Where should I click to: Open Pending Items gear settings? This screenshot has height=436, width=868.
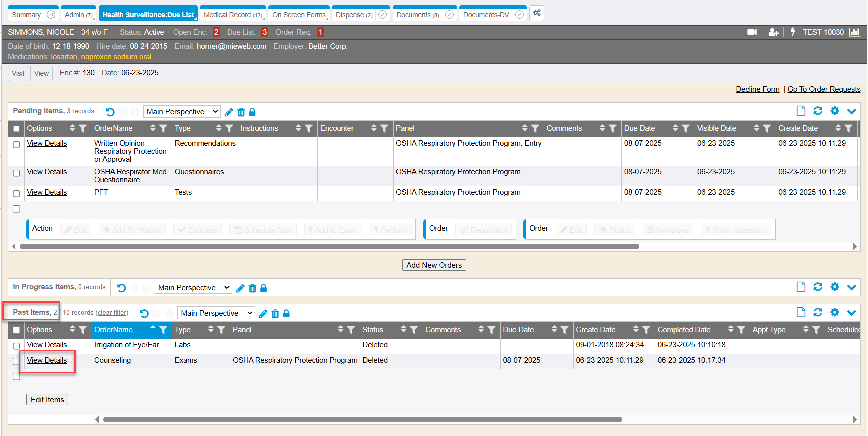(x=835, y=111)
